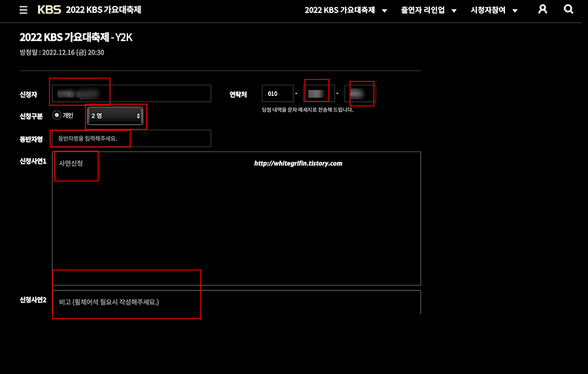588x374 pixels.
Task: Click the 방청일 2022.12.16 date text
Action: [62, 52]
